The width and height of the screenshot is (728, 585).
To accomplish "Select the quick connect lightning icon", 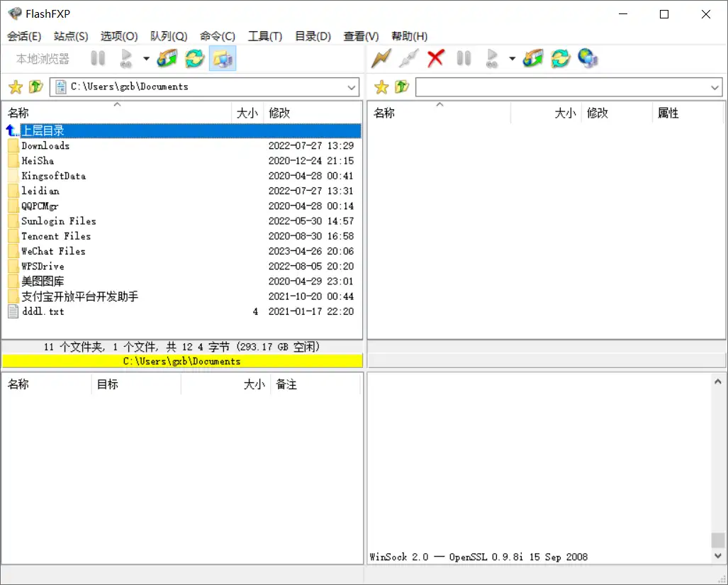I will pyautogui.click(x=381, y=58).
